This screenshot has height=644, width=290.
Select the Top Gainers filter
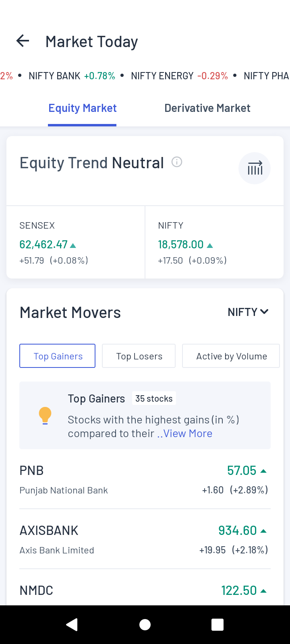click(58, 356)
